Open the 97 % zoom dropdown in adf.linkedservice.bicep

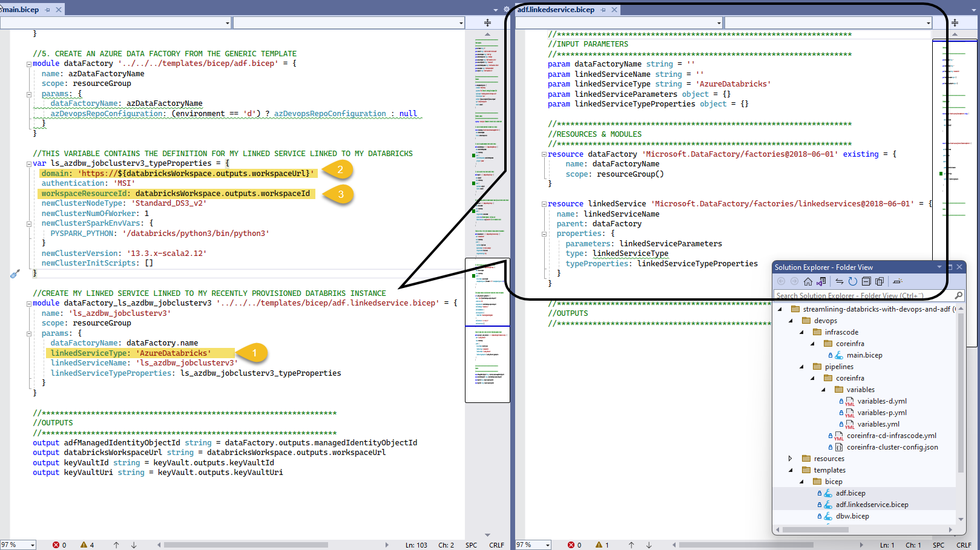pyautogui.click(x=547, y=545)
